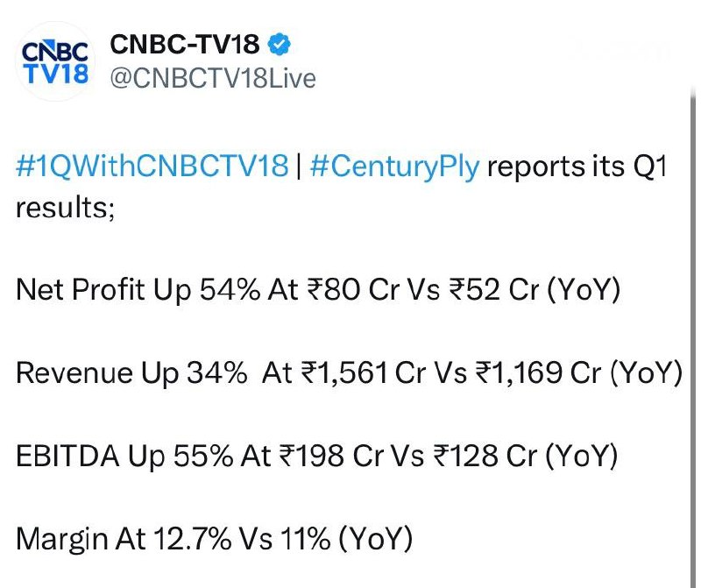Click the word 'results;' in tweet

[x=65, y=208]
